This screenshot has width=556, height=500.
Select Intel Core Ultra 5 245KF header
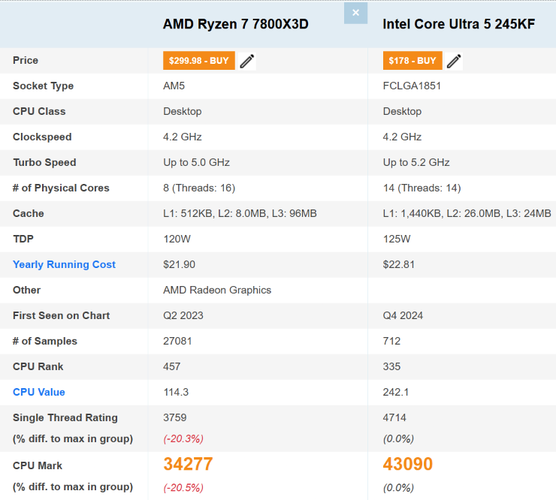click(459, 24)
